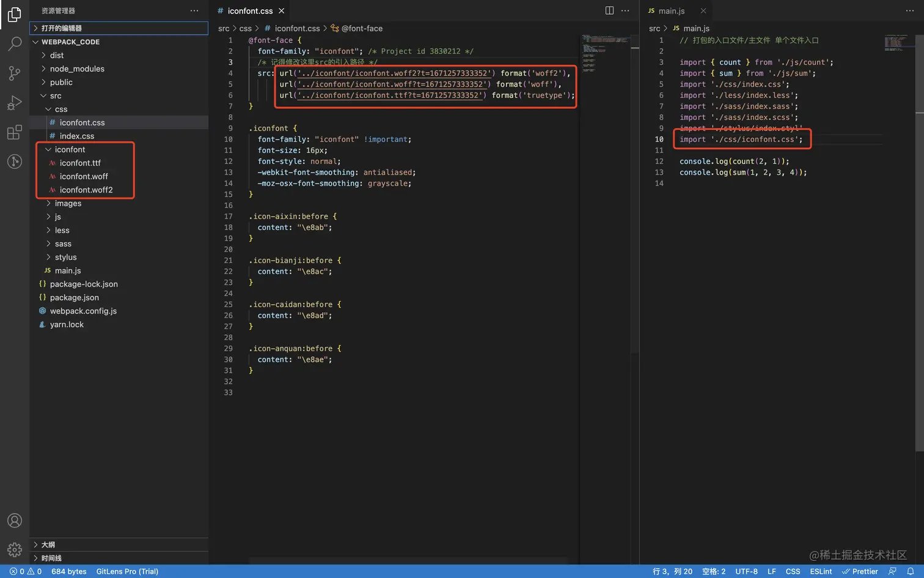
Task: Click the 行 3, 列 20 cursor position
Action: tap(672, 571)
